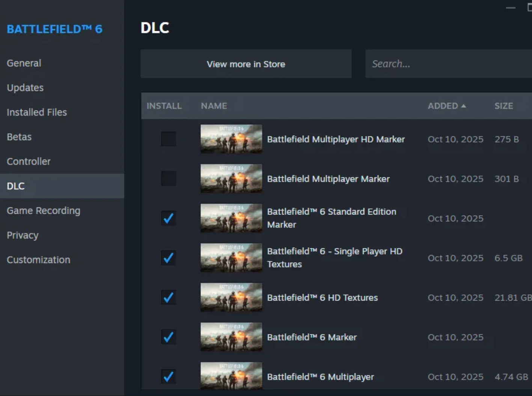Open the Standard Edition Marker thumbnail
The height and width of the screenshot is (396, 532).
point(231,218)
